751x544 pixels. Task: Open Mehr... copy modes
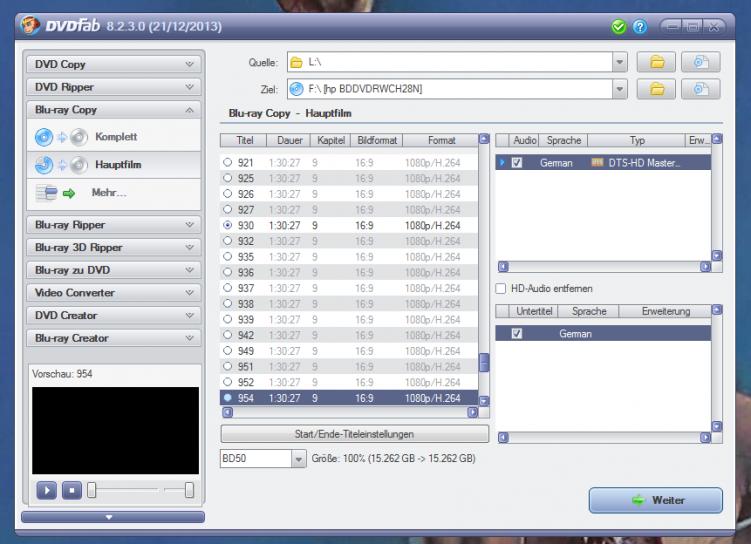114,193
